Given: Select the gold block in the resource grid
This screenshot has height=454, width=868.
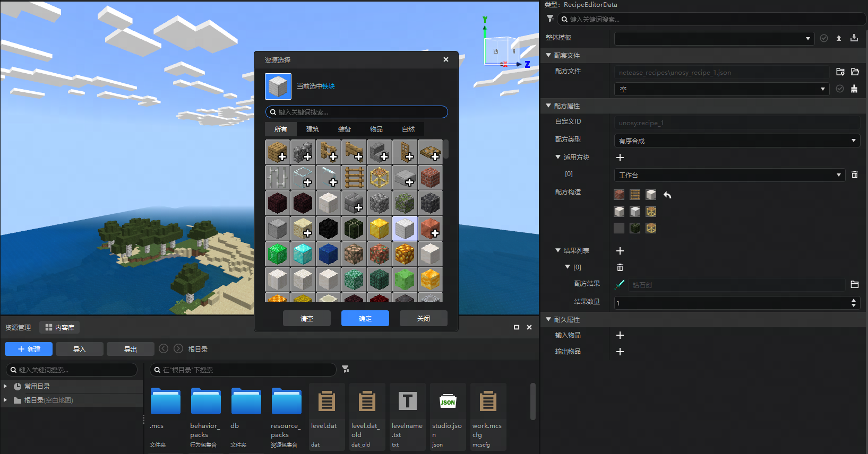Looking at the screenshot, I should pos(379,229).
